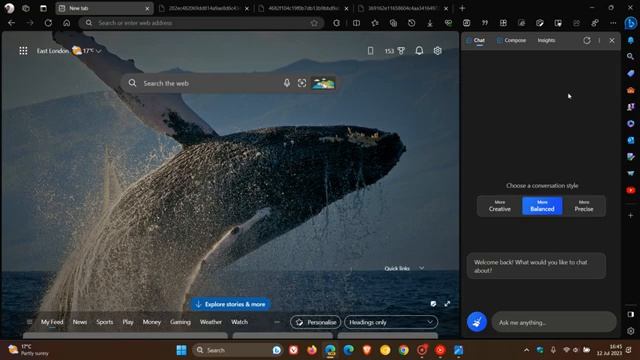
Task: Open the landscape image thumbnail in search box
Action: coord(323,83)
